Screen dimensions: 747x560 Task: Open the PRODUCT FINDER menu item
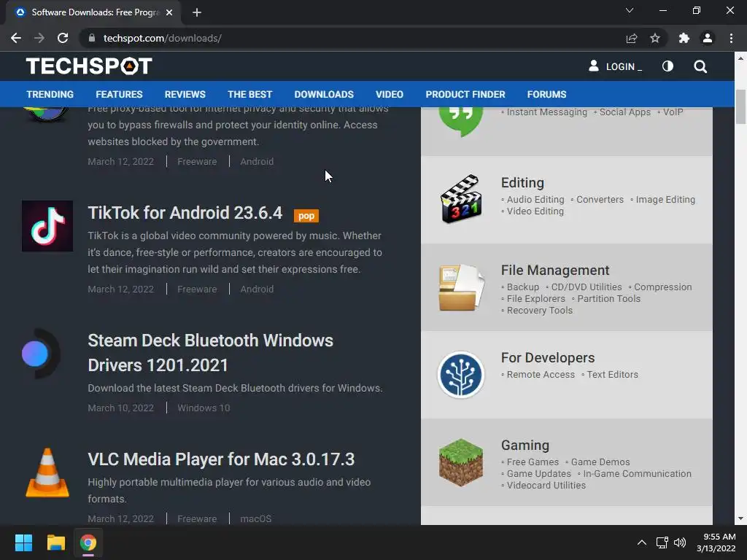click(465, 94)
